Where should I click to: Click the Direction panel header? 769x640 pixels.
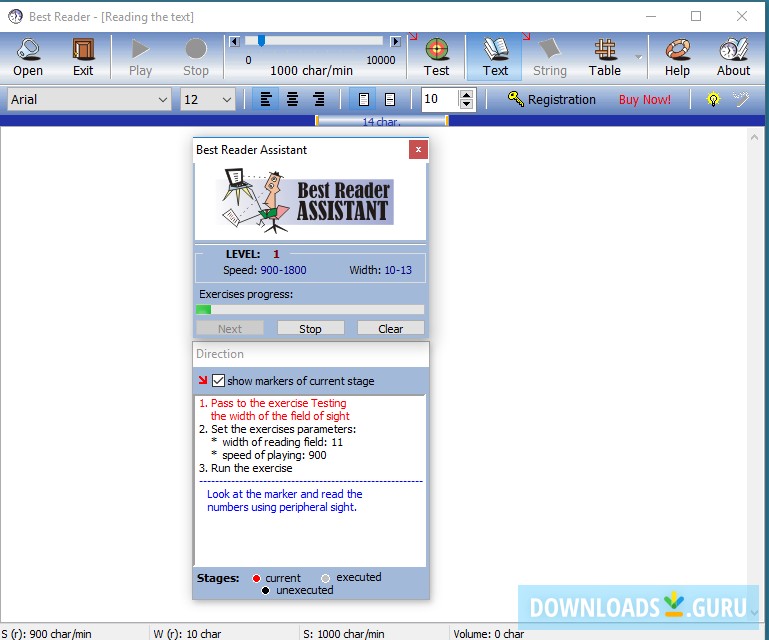click(311, 354)
